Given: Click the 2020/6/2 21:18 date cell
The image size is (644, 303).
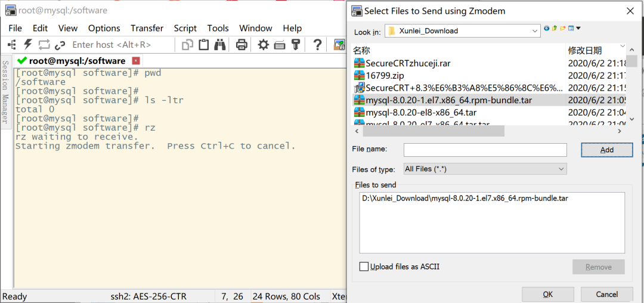Looking at the screenshot, I should click(x=596, y=63).
